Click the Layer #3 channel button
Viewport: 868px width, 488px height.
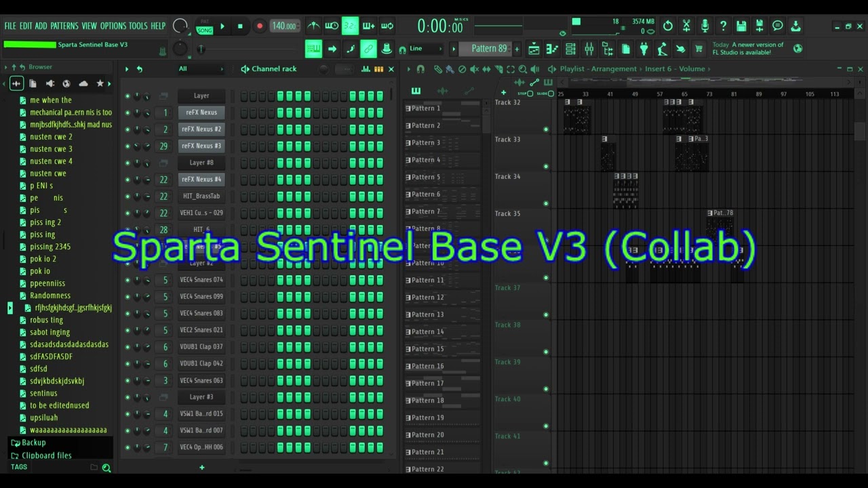tap(201, 397)
